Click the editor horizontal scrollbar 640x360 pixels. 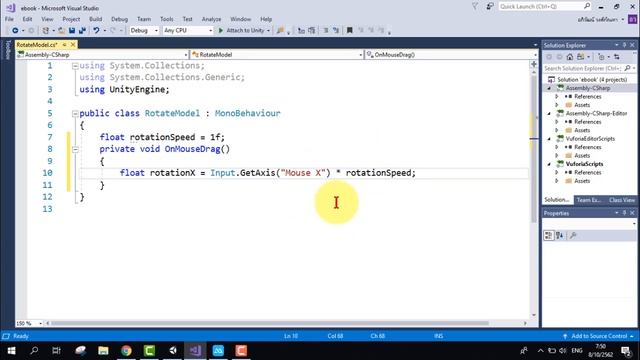(269, 323)
